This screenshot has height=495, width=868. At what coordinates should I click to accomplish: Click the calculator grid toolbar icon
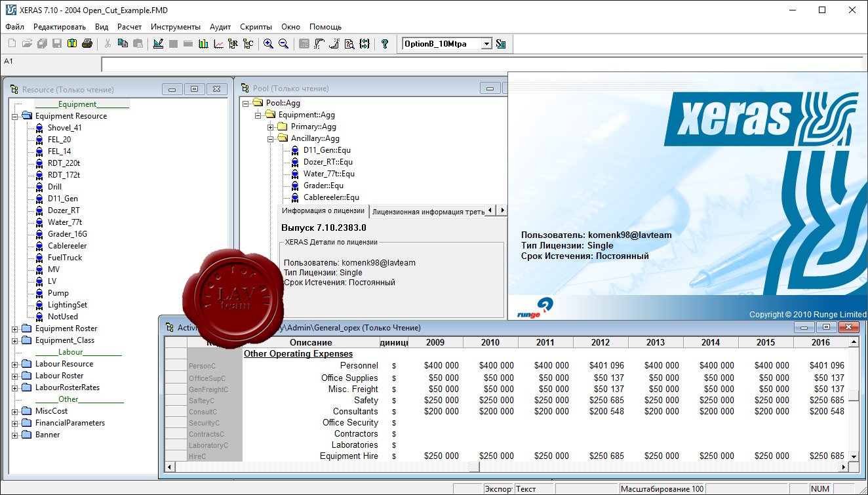pos(304,44)
